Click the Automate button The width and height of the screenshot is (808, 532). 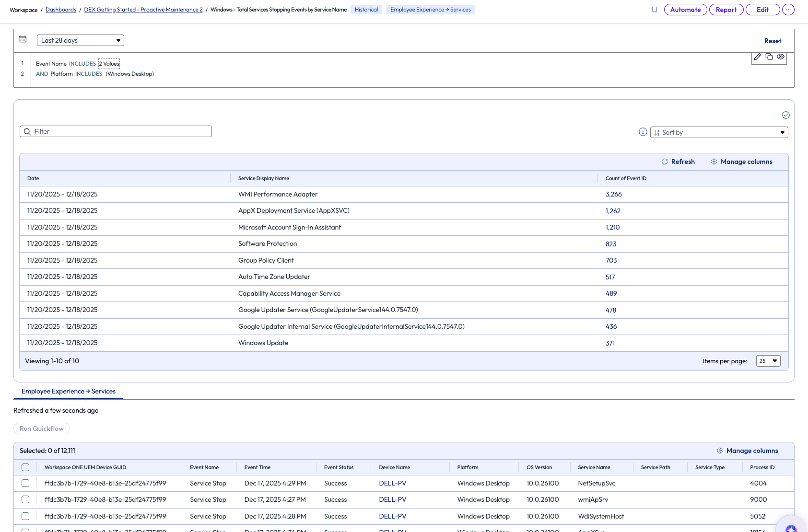[x=685, y=10]
